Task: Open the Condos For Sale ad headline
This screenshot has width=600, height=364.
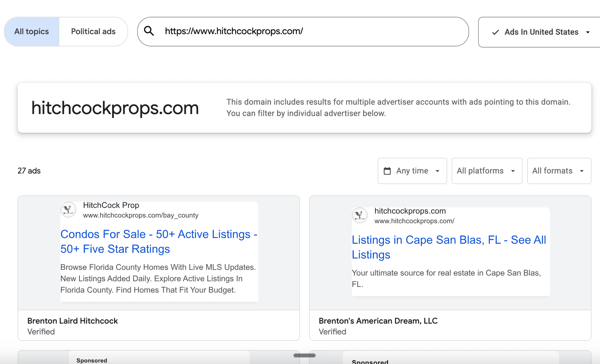Action: (159, 241)
